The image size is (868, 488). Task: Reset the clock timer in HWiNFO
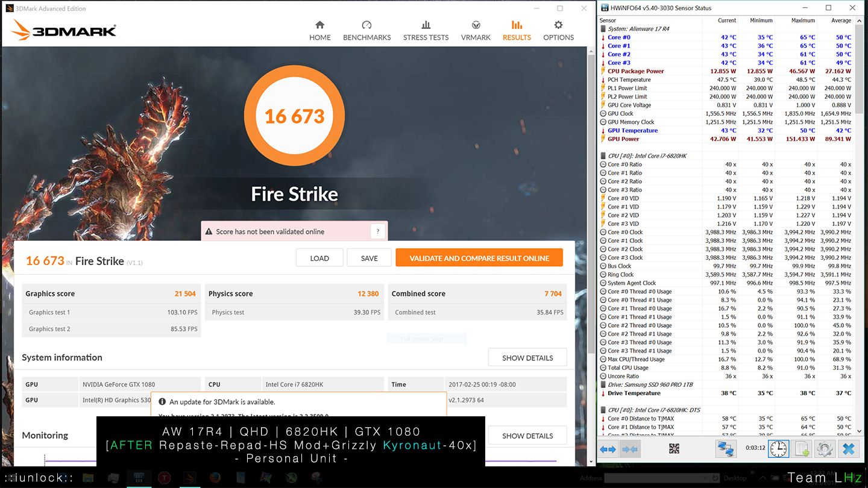click(778, 449)
